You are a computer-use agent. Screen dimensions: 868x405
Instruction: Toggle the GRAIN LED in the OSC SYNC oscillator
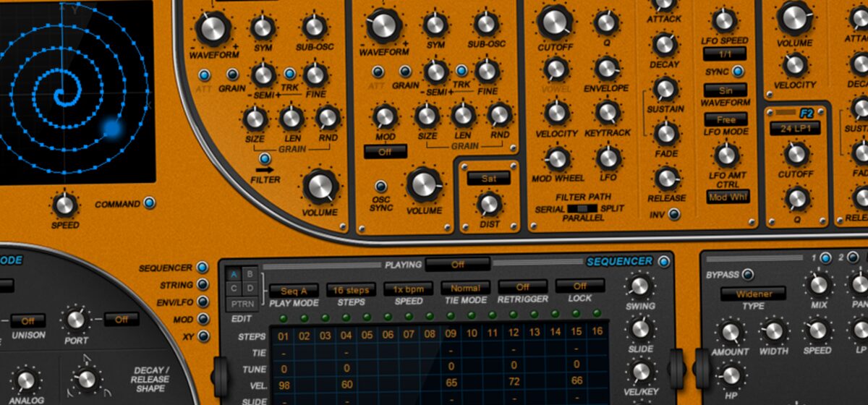405,71
